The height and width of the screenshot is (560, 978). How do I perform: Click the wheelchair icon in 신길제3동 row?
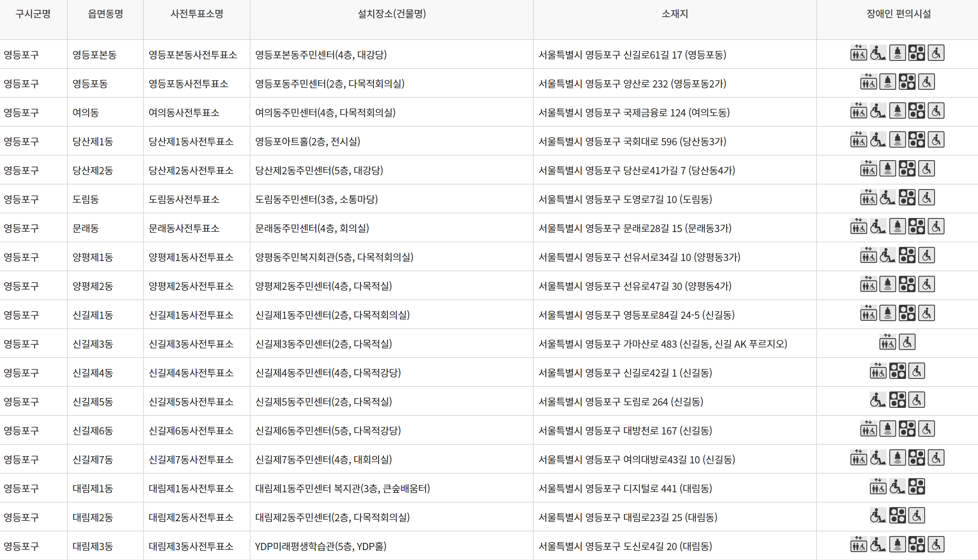coord(907,342)
